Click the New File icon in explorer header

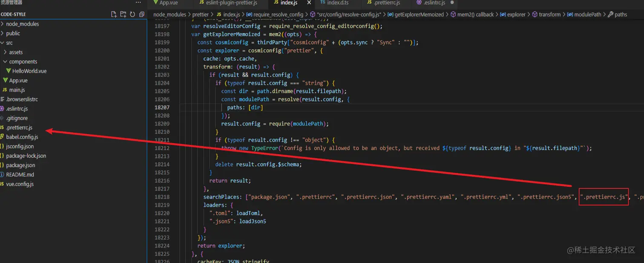tap(114, 14)
